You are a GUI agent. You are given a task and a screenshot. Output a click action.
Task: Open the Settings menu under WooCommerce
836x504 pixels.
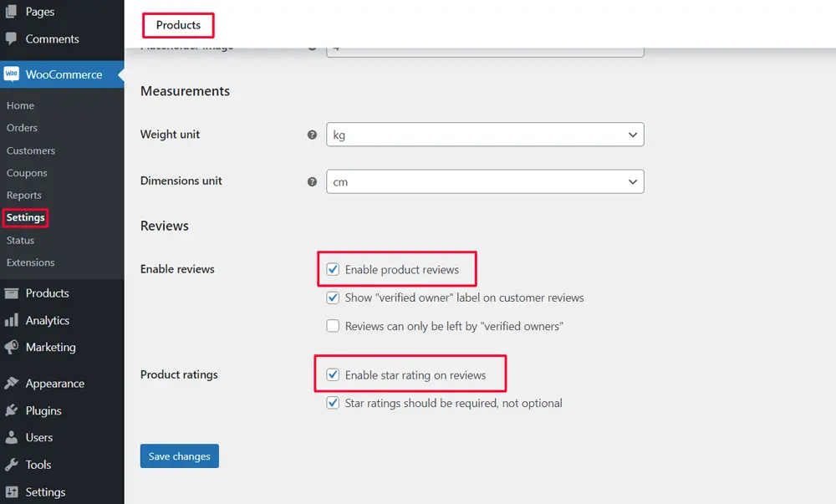[x=25, y=217]
